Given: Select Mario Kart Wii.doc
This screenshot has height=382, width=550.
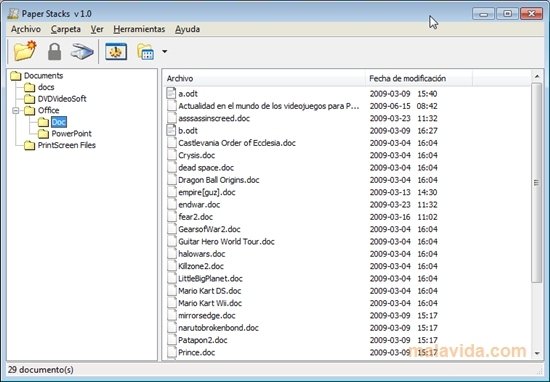Looking at the screenshot, I should [x=210, y=303].
